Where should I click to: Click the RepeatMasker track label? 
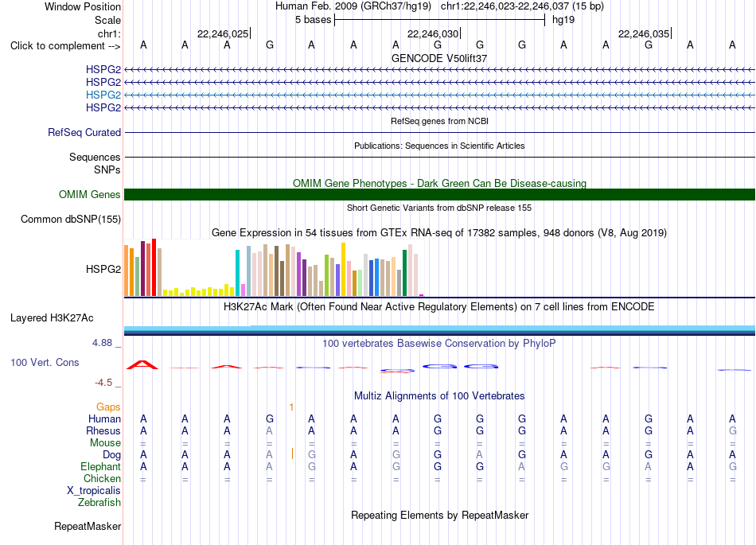(x=88, y=526)
